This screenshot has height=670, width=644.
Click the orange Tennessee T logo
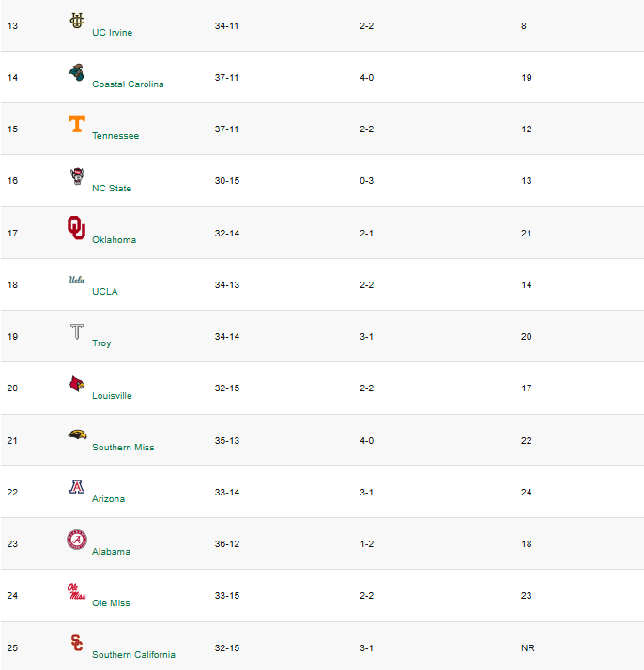[77, 124]
